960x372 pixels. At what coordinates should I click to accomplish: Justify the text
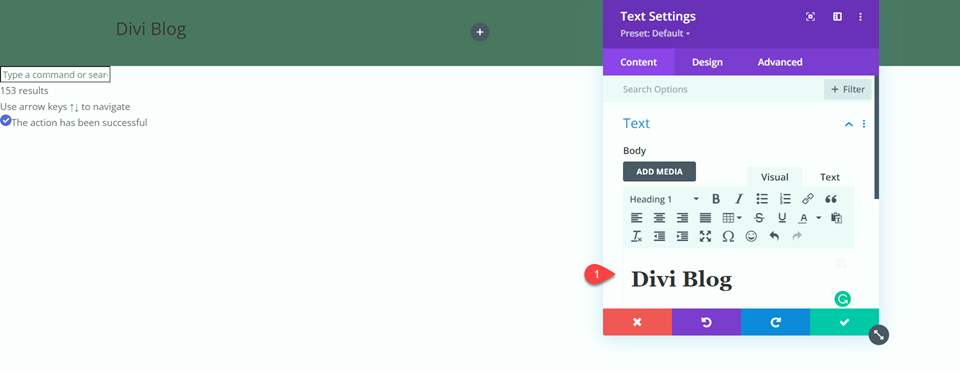coord(705,218)
